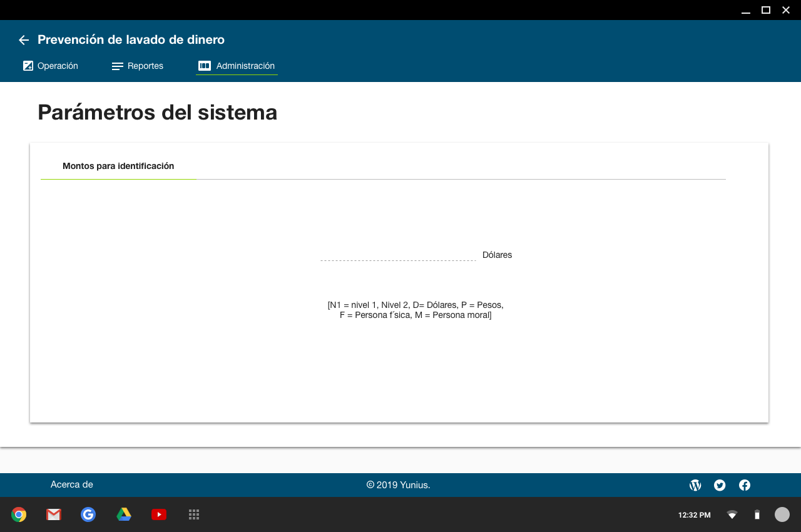Click the Facebook icon in the footer

[745, 485]
